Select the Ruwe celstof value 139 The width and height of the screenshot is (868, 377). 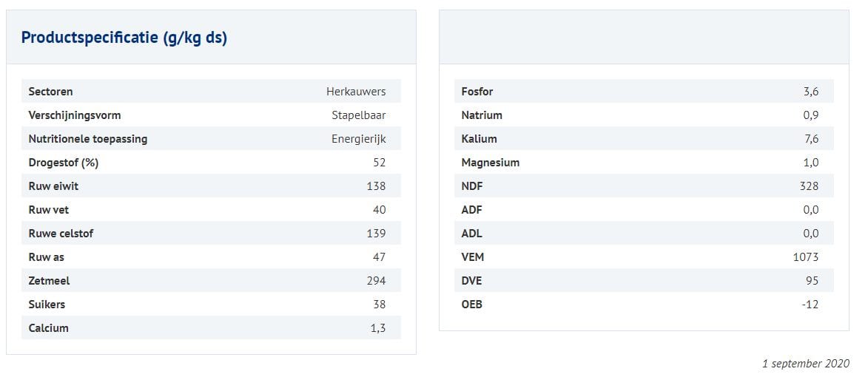click(x=376, y=234)
